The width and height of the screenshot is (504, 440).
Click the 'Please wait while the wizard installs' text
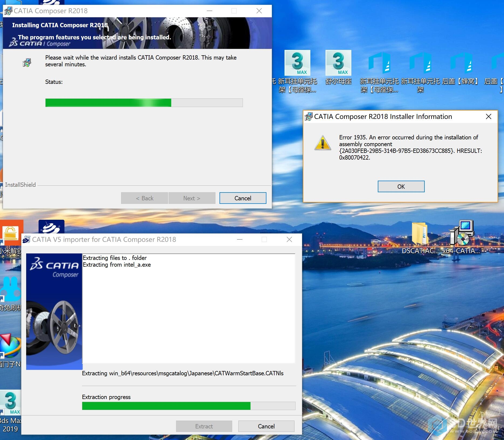coord(141,61)
